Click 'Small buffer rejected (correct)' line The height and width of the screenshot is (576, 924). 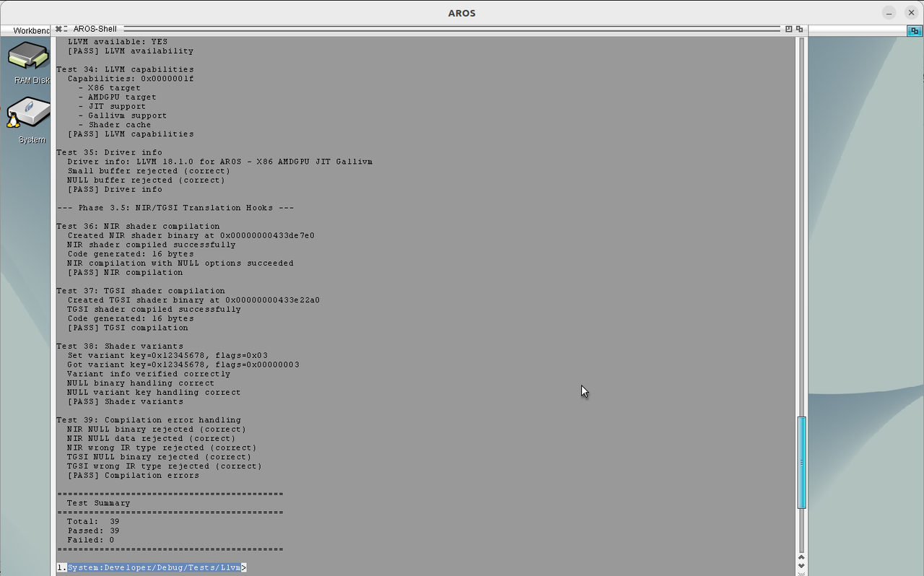point(149,171)
